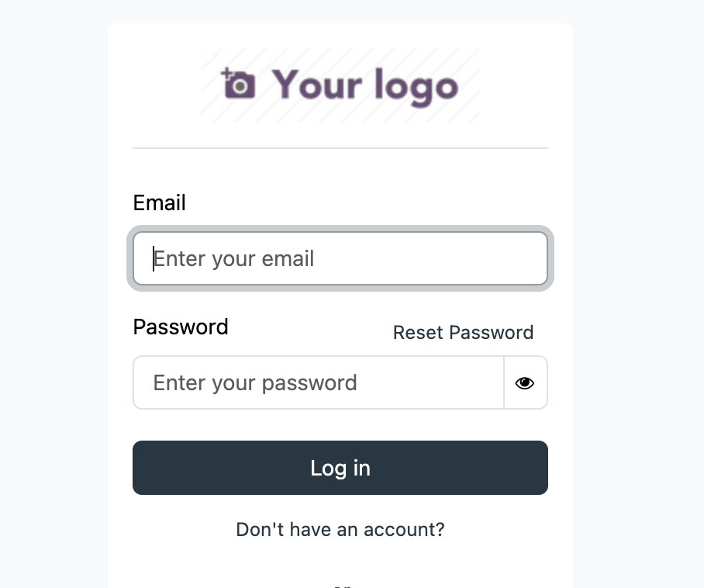Viewport: 704px width, 588px height.
Task: Click the eye icon beside the password field
Action: 525,382
